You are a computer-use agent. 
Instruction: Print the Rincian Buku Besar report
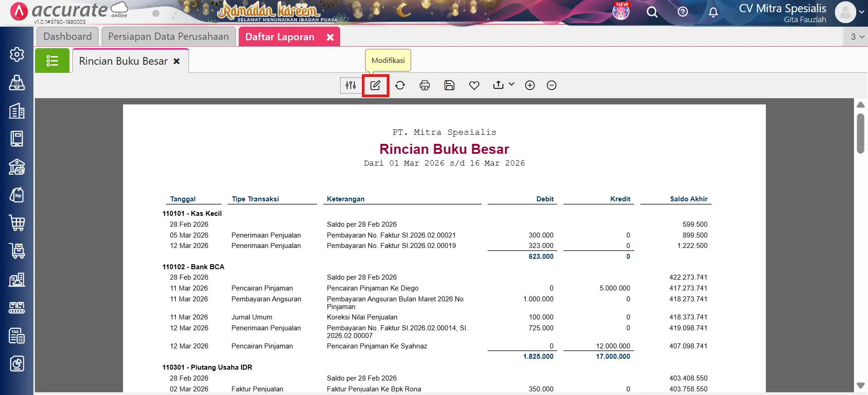click(x=424, y=85)
